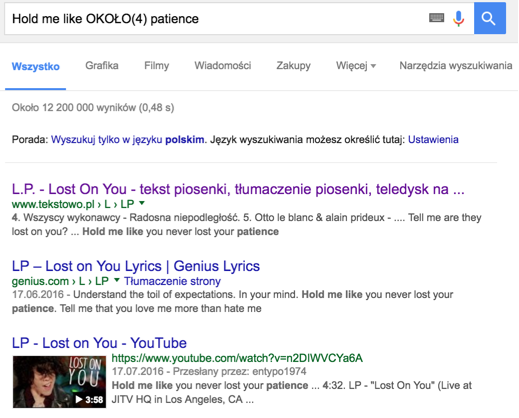This screenshot has width=519, height=418.
Task: Open LP - Lost on You - YouTube result
Action: coord(99,343)
